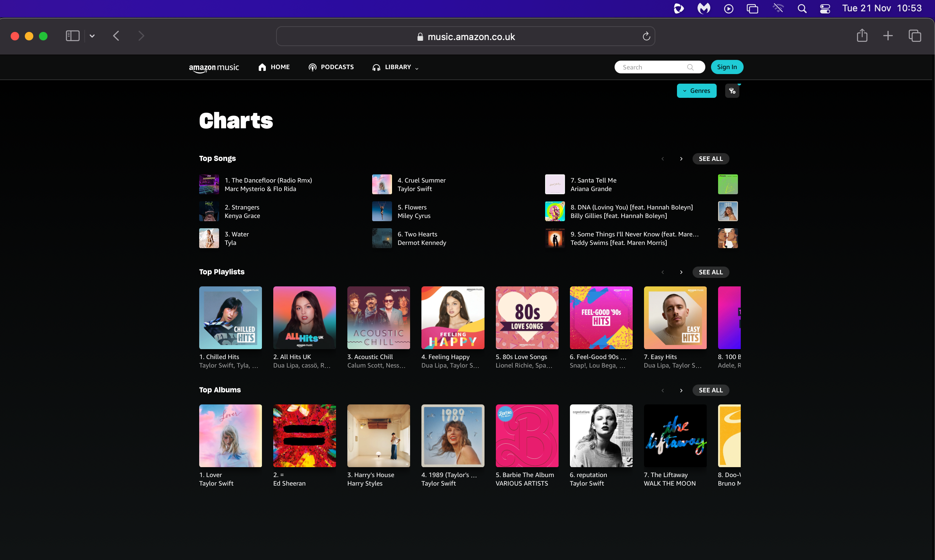Navigate to the Home tab
This screenshot has height=560, width=935.
click(274, 67)
